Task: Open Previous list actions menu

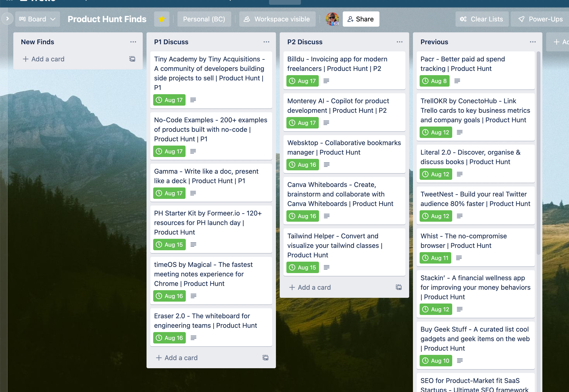Action: [533, 42]
